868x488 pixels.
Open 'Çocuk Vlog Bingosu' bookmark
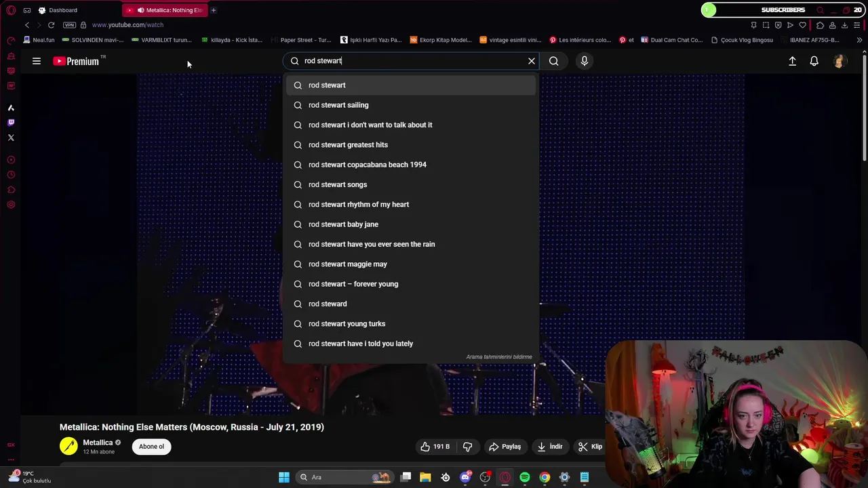coord(742,40)
